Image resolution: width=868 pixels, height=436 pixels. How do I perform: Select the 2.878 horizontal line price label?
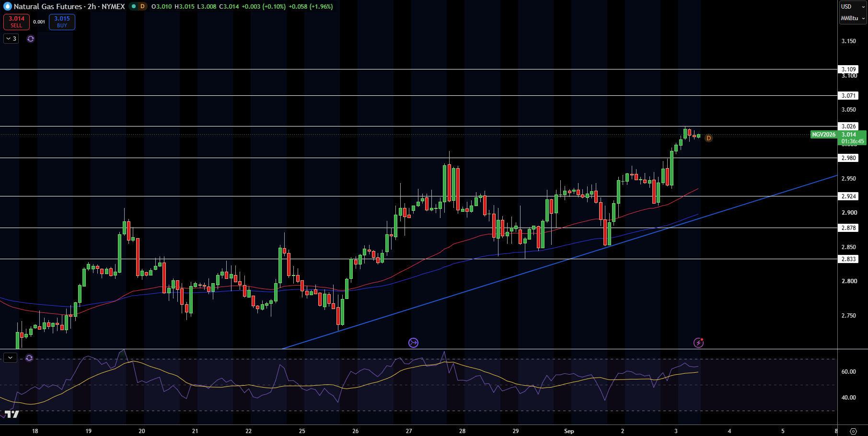coord(849,228)
